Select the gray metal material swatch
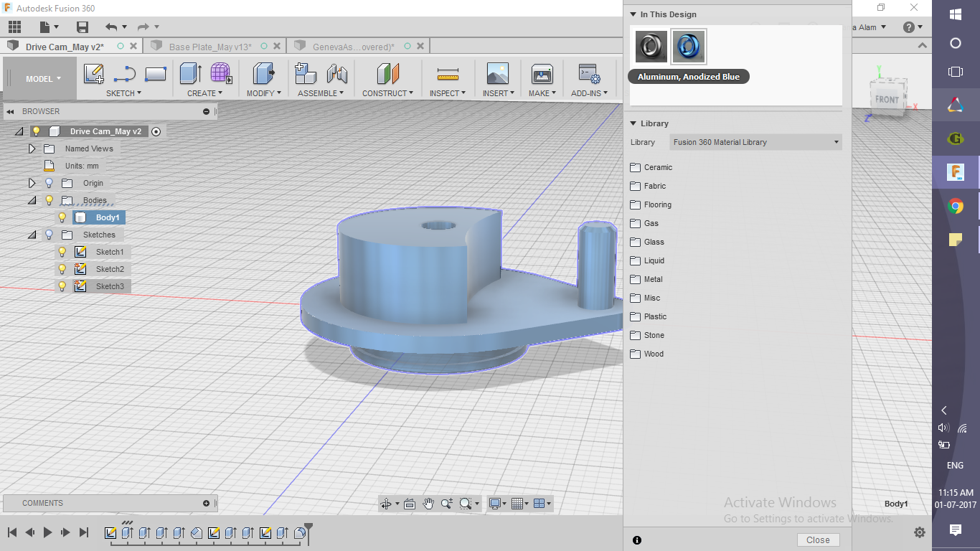This screenshot has width=980, height=551. pyautogui.click(x=651, y=47)
